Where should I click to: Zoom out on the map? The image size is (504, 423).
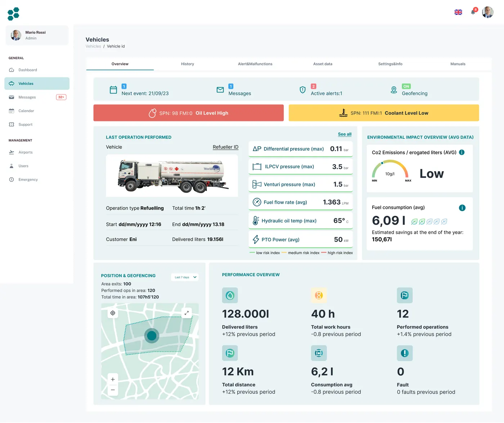point(113,390)
